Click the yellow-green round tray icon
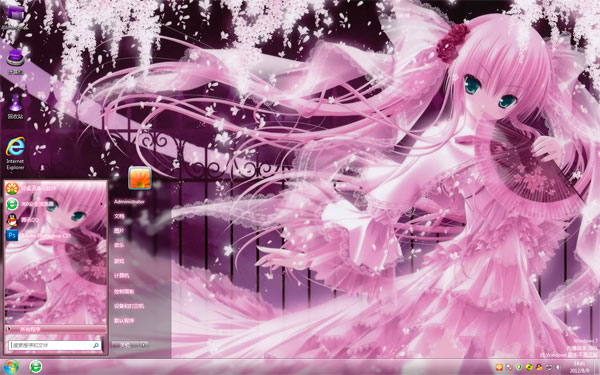Screen dimensions: 600x375 pos(529,367)
